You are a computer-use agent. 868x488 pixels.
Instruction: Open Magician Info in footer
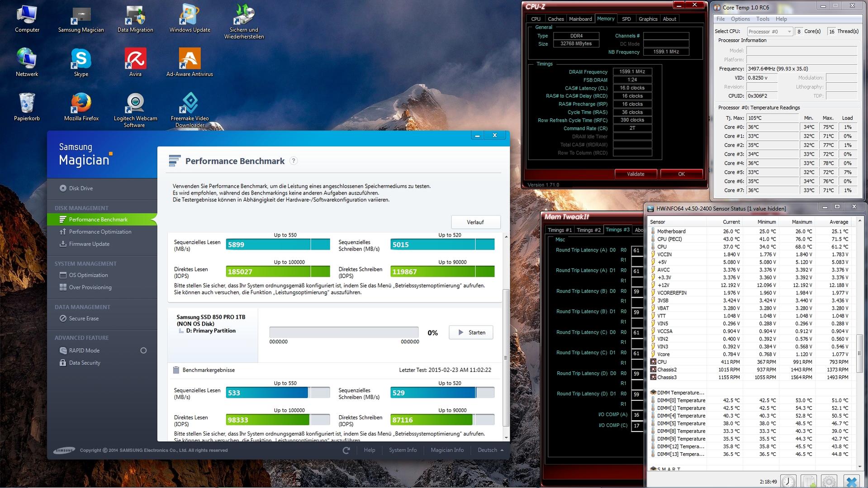(447, 450)
